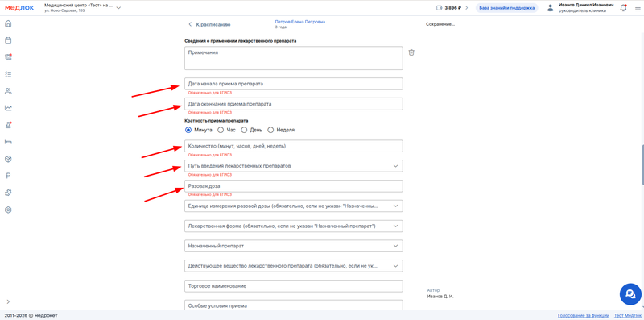Click Дата начала приема препарата field
Screen dimensions: 644x320
[294, 84]
